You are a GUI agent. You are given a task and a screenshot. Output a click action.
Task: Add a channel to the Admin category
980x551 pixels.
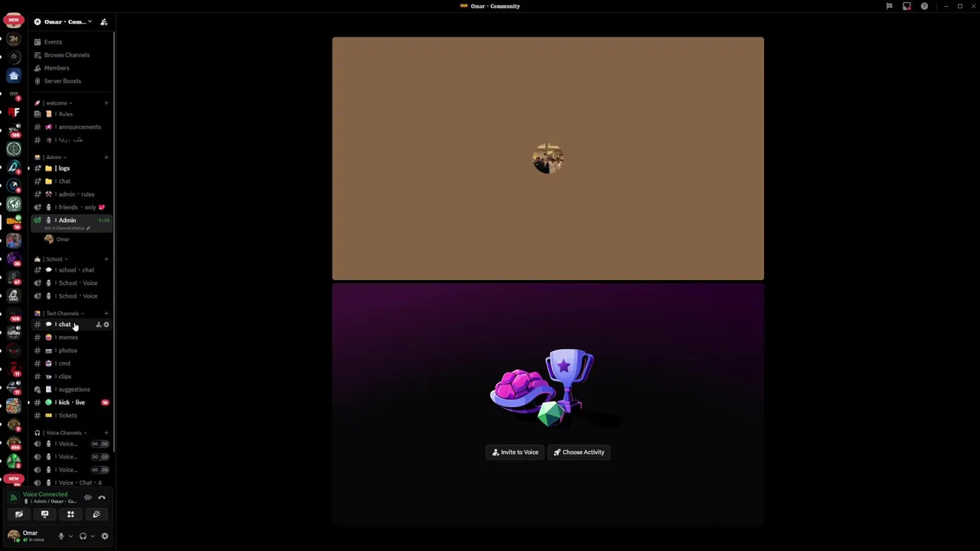106,158
